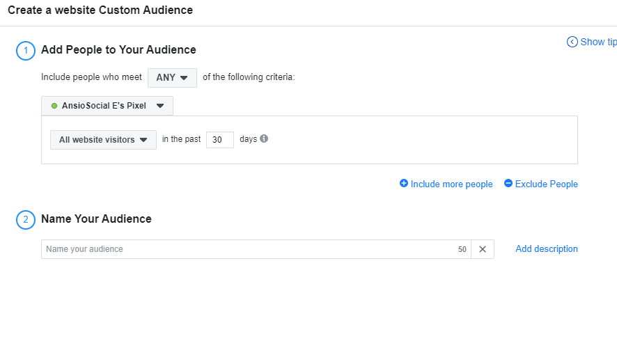The height and width of the screenshot is (364, 617).
Task: Clear the audience name with X button
Action: [483, 249]
